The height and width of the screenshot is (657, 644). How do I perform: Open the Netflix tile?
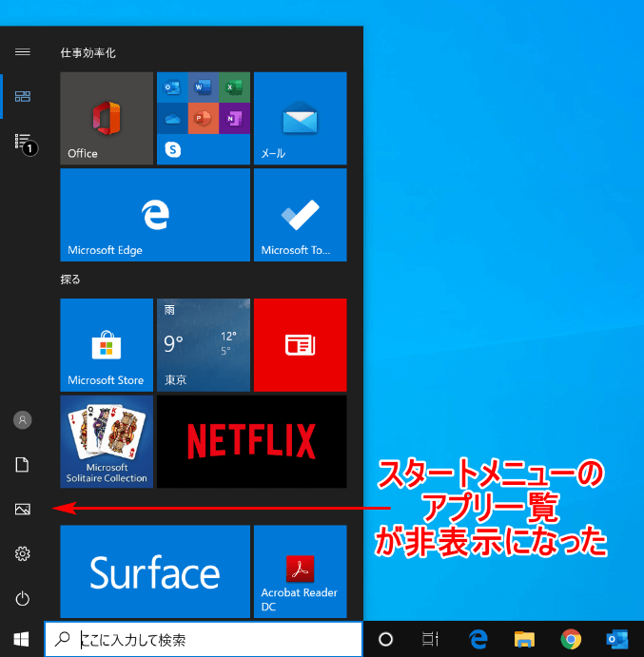(251, 441)
